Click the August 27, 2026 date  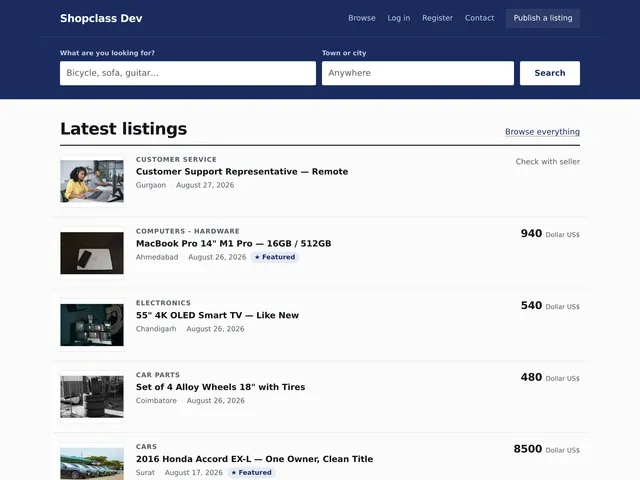[205, 185]
